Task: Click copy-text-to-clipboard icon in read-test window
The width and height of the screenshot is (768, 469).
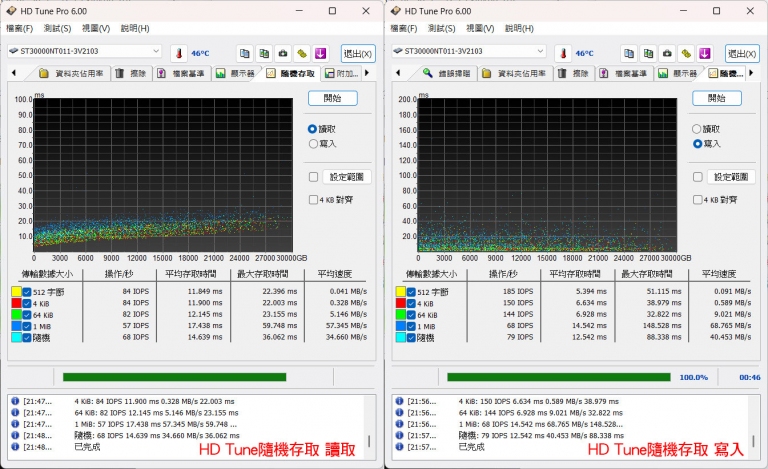Action: pos(245,53)
